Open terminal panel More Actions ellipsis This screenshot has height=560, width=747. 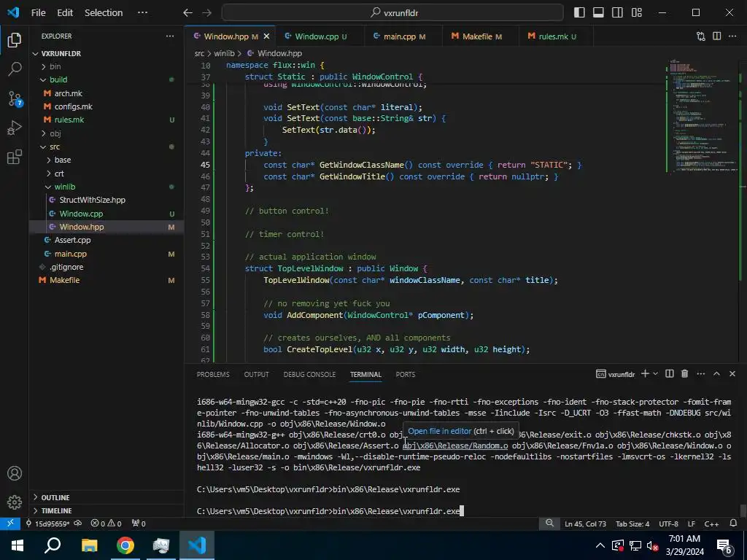click(x=701, y=374)
